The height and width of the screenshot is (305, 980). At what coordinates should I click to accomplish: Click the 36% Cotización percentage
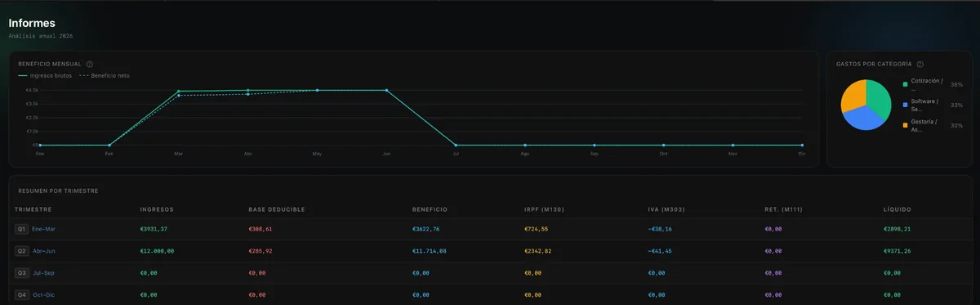click(956, 84)
